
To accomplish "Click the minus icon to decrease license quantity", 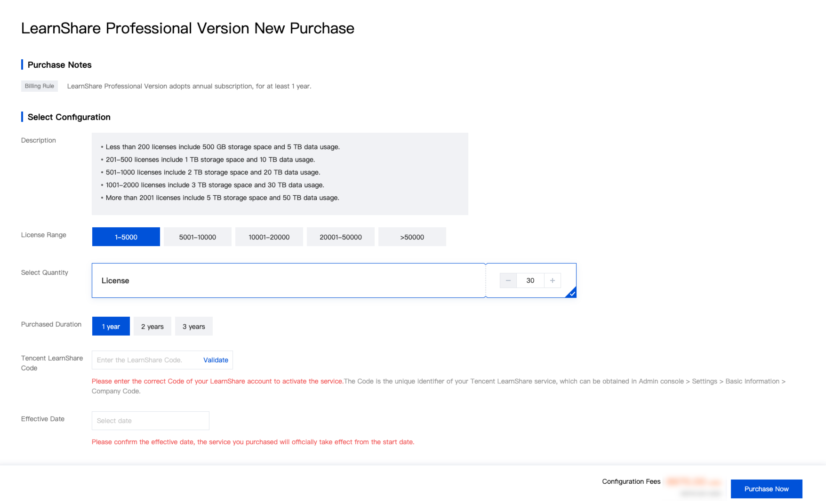I will coord(508,280).
